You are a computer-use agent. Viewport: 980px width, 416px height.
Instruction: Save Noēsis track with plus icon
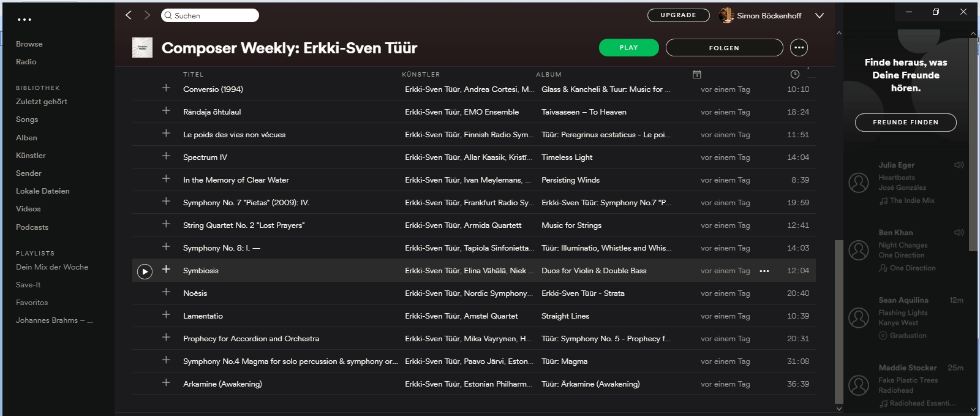(x=166, y=292)
